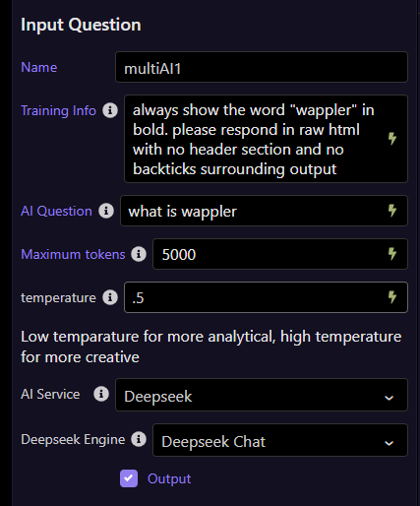
Task: Click lightning bolt in AI Question field
Action: point(392,211)
